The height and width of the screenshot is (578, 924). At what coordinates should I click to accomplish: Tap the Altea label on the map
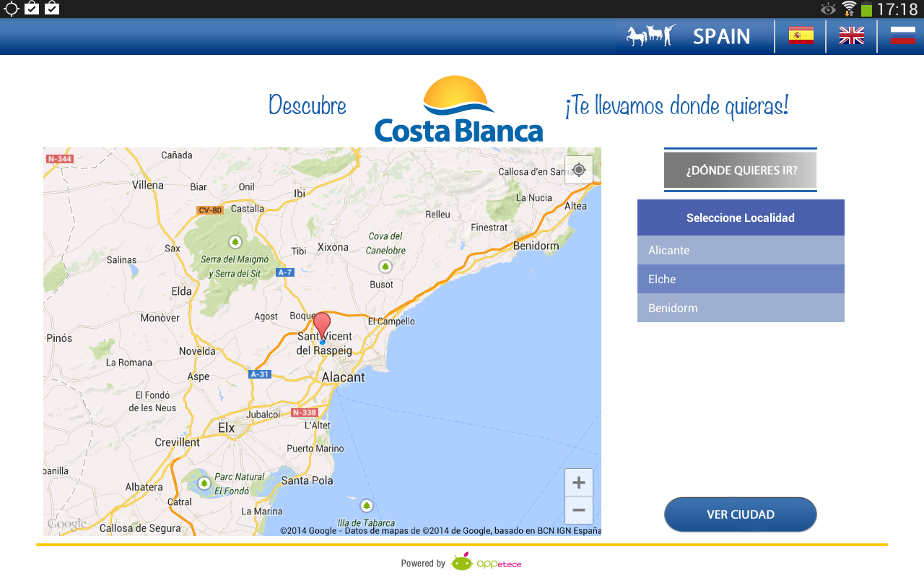click(575, 206)
